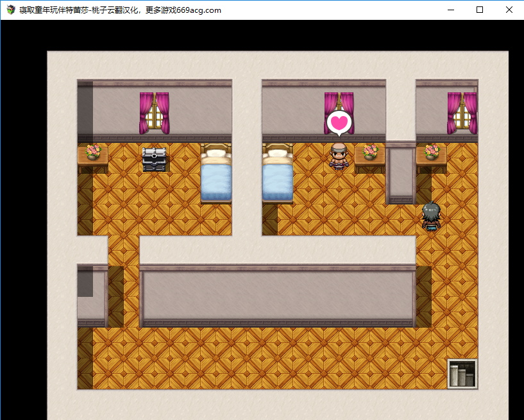Click the game icon in title bar
Screen dimensions: 524x420
pyautogui.click(x=11, y=10)
